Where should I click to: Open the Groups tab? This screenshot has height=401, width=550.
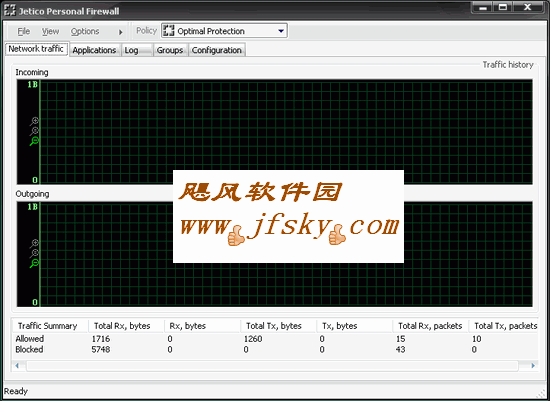pyautogui.click(x=170, y=50)
